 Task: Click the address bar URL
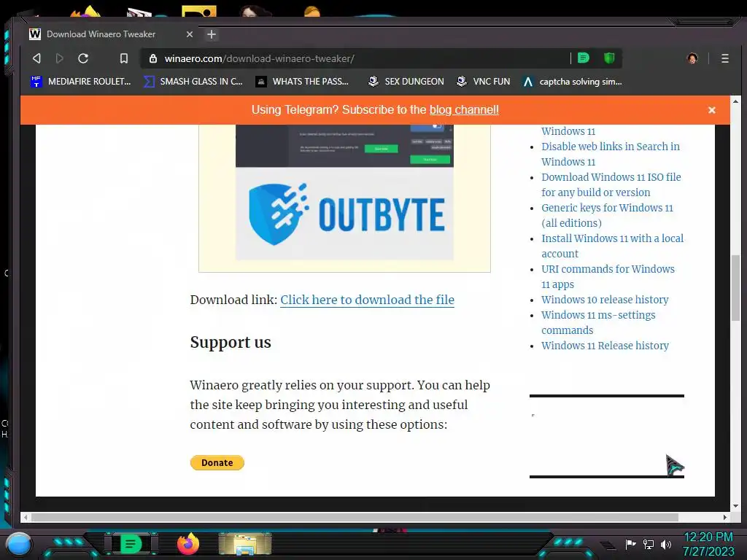[259, 58]
